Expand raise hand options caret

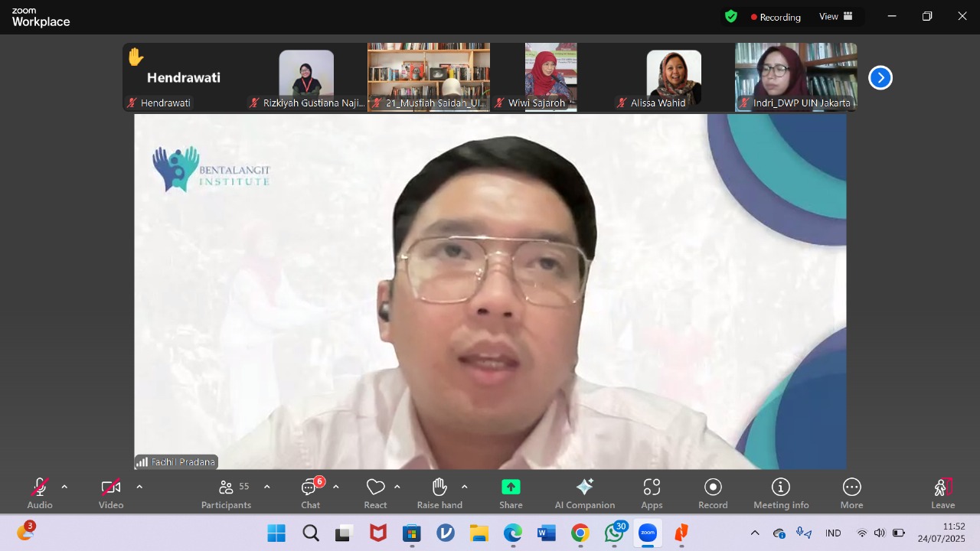464,487
